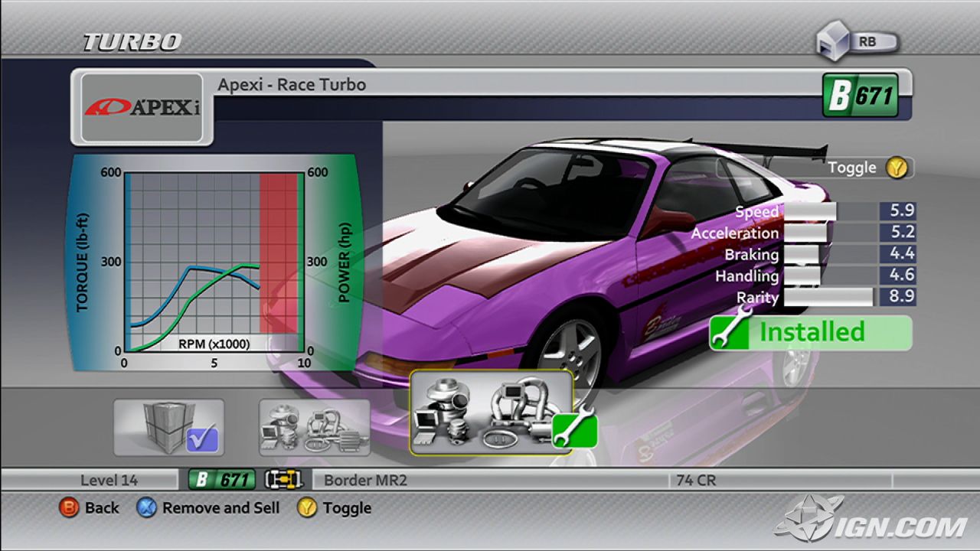
Task: Click the RPM (x1000) axis label
Action: [214, 344]
